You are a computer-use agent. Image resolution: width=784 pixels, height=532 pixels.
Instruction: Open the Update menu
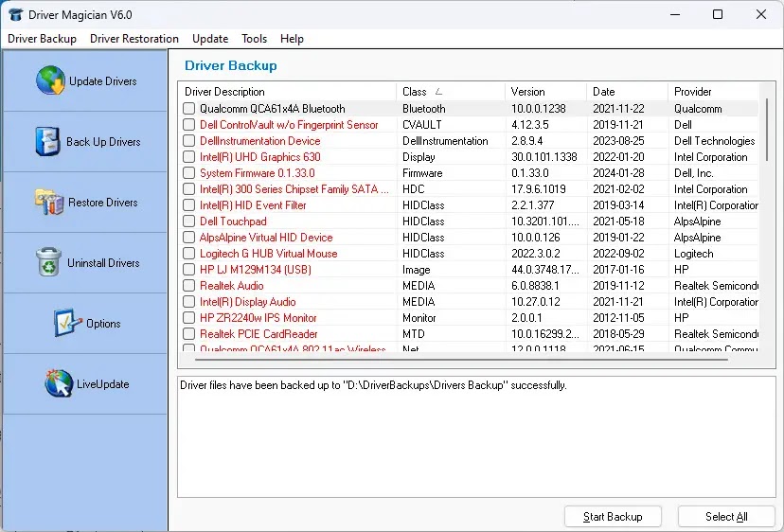210,39
